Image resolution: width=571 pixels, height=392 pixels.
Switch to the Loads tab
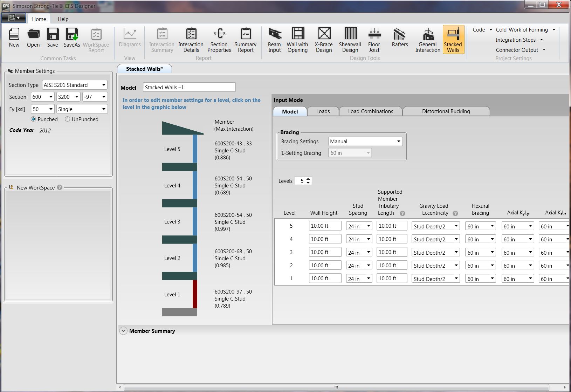(323, 111)
